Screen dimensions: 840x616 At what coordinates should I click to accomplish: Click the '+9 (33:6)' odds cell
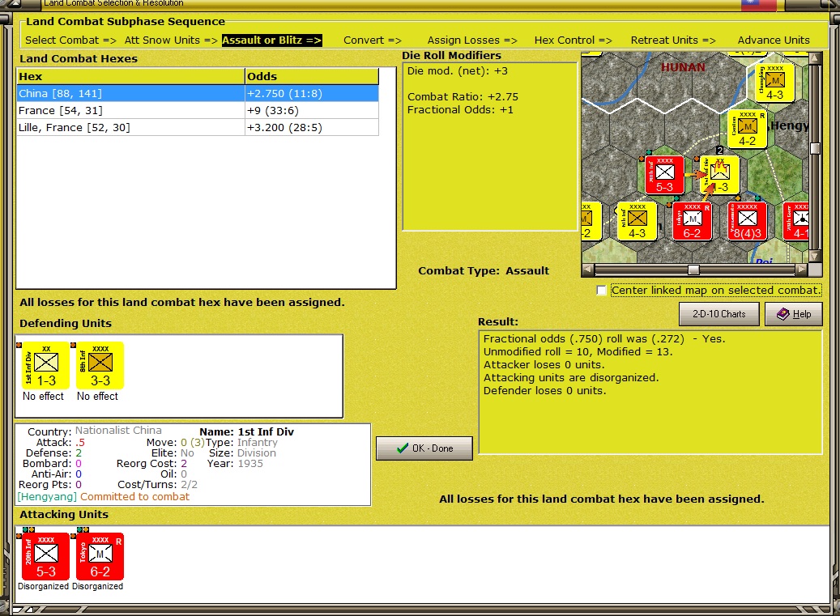click(312, 110)
